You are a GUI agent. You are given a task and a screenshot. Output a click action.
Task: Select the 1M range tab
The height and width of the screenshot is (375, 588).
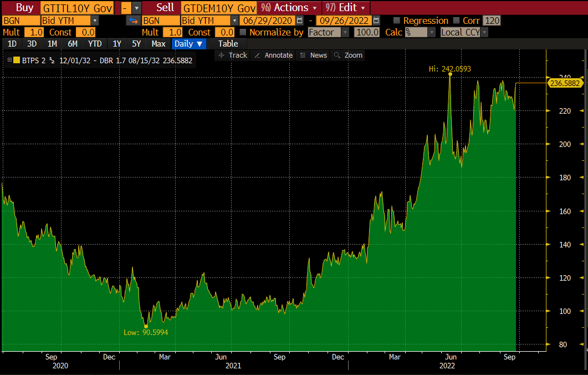tap(52, 44)
